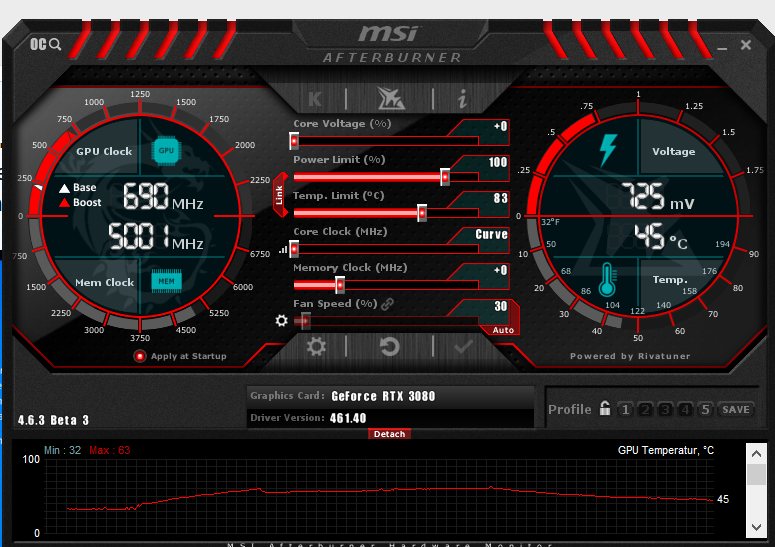Viewport: 775px width, 547px height.
Task: Select profile slot 4
Action: 685,409
